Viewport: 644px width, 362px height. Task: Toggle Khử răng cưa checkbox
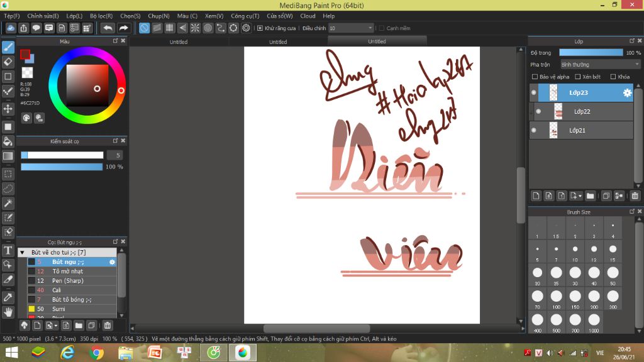[260, 28]
